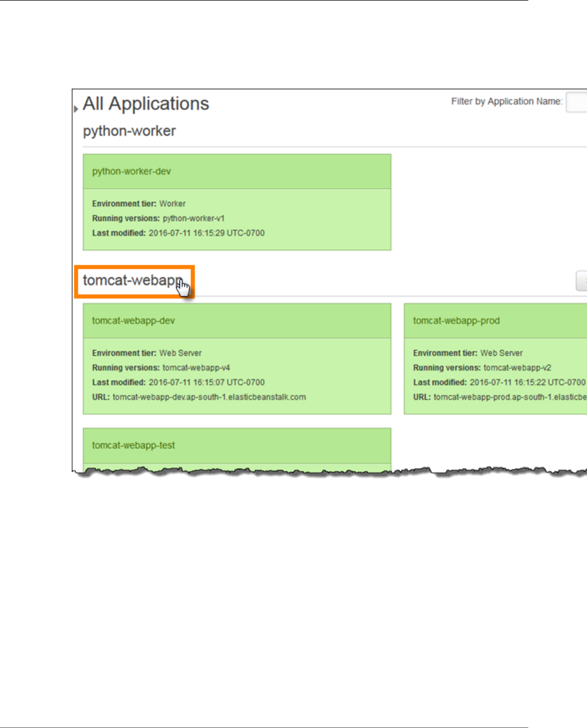This screenshot has height=728, width=587.
Task: Click the tomcat-webapp-prod URL text
Action: coord(510,397)
